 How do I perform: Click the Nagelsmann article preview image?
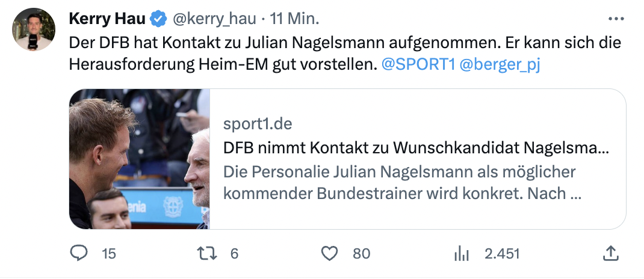click(x=139, y=159)
